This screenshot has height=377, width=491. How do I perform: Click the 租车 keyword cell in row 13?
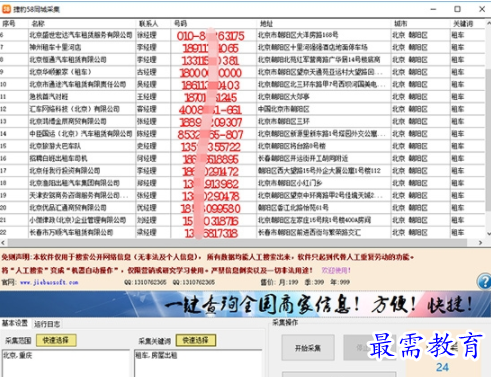coord(458,121)
